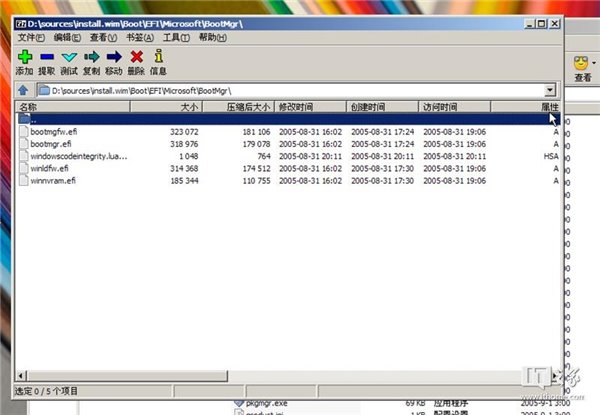The height and width of the screenshot is (415, 600).
Task: Expand the address path dropdown arrow
Action: tap(550, 90)
